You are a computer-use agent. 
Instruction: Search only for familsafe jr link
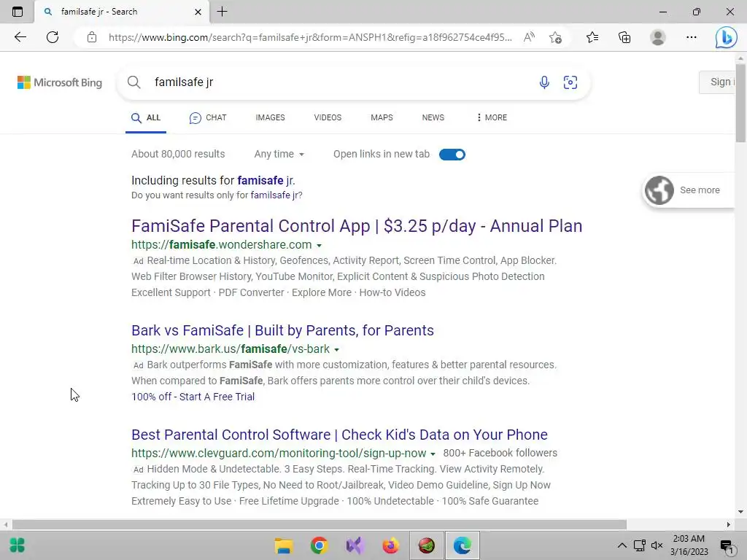[275, 195]
